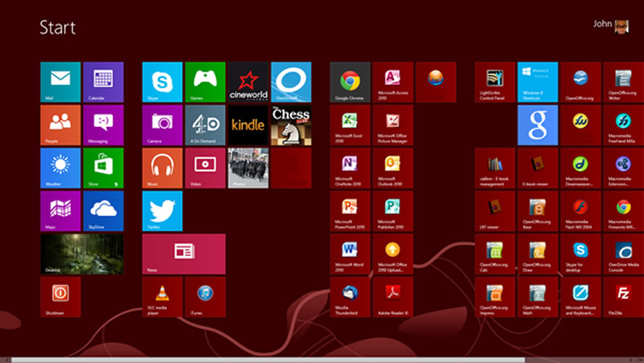This screenshot has width=644, height=363.
Task: Launch Macromedia Dreamweaver tile
Action: click(580, 168)
